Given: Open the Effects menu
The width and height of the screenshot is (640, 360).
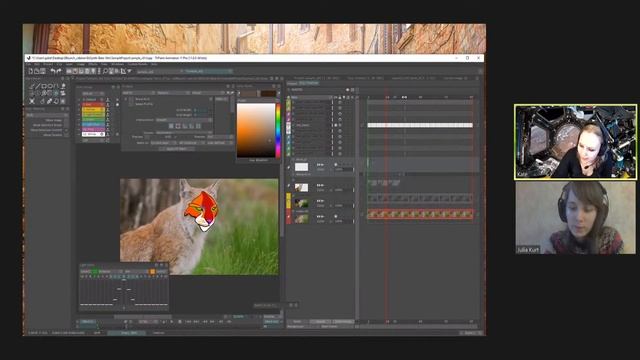Looking at the screenshot, I should (93, 64).
